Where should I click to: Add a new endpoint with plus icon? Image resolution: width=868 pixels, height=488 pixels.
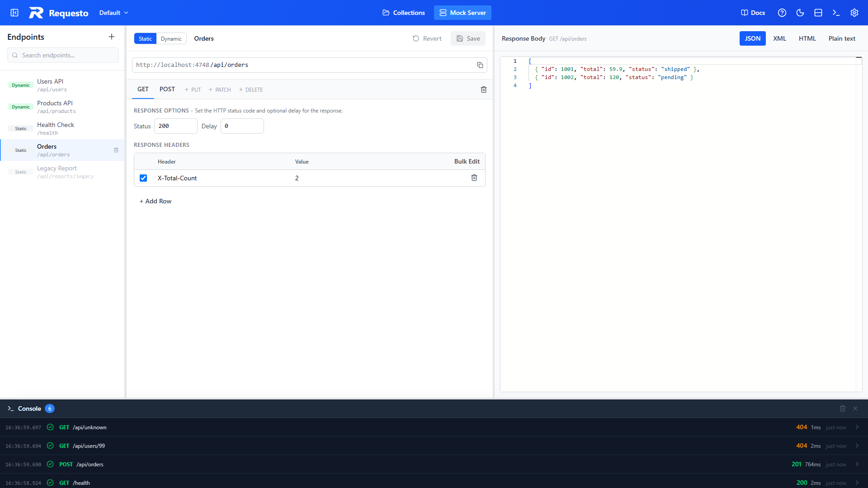(112, 37)
